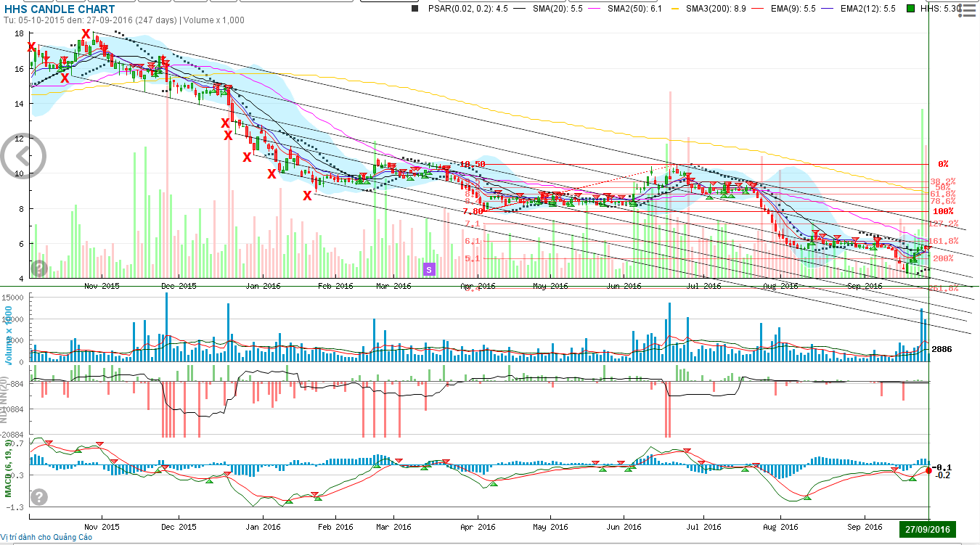Click the 7.80 price level label
The image size is (980, 545).
472,211
